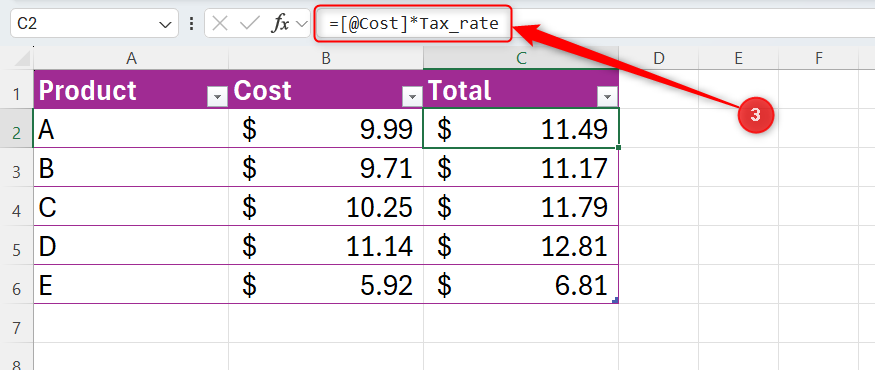Click the Select All corner triangle
Screen dimensions: 875x370
[22, 58]
